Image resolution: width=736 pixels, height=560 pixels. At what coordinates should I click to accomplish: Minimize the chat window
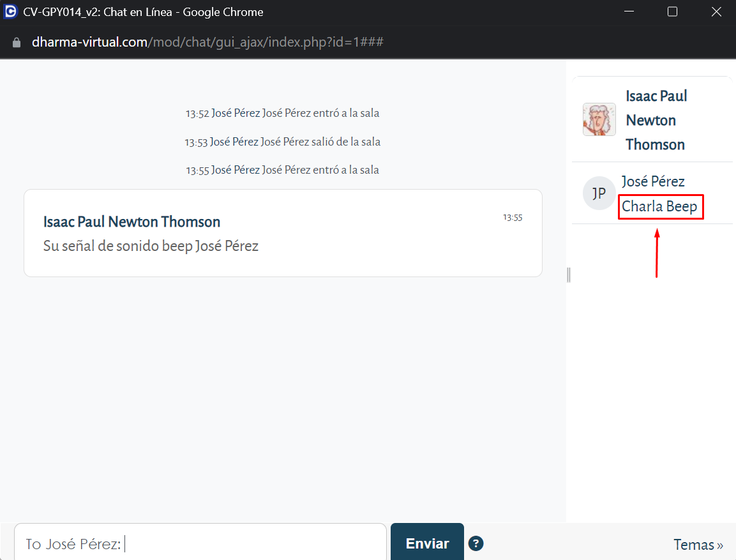pyautogui.click(x=628, y=12)
